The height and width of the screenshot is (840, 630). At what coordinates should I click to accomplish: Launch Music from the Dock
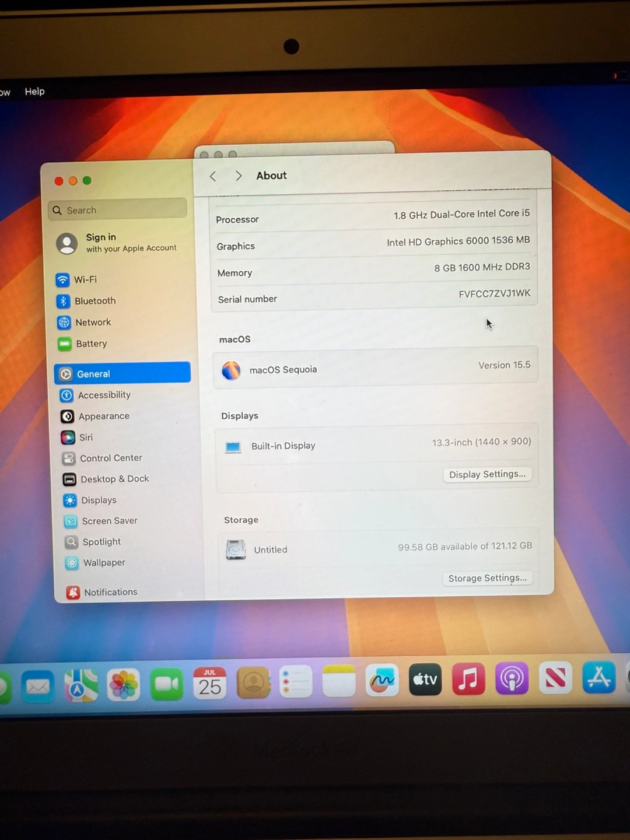click(468, 679)
